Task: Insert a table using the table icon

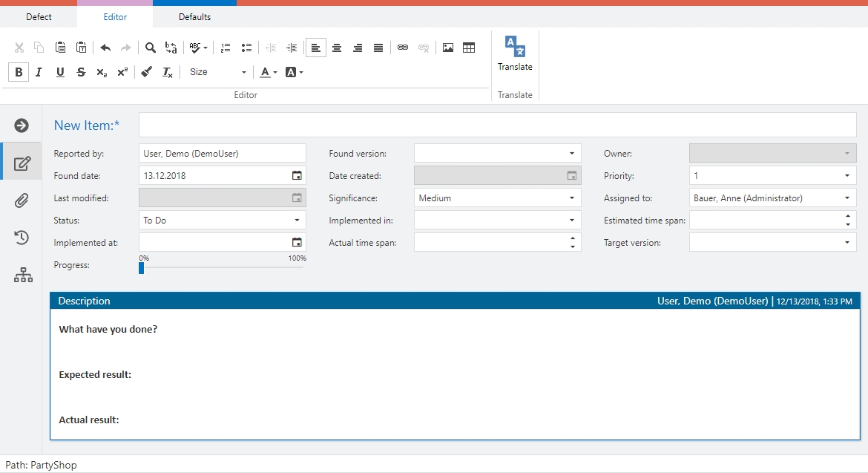Action: tap(469, 48)
